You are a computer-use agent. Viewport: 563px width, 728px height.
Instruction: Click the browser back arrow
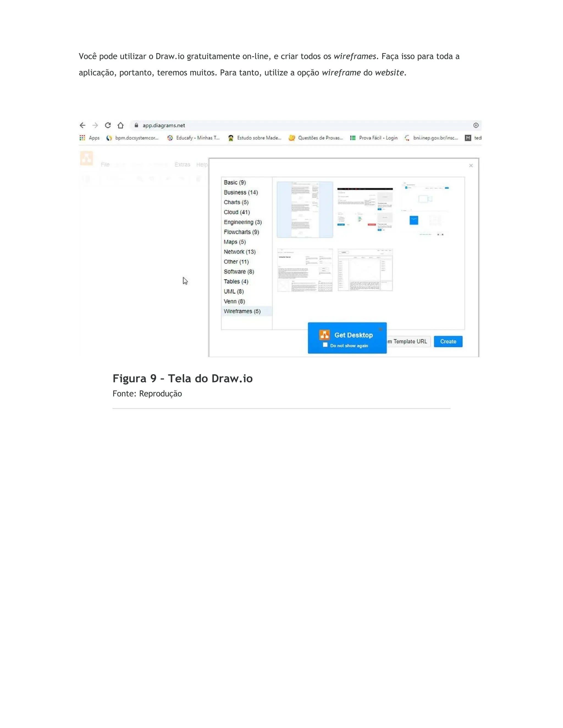82,125
